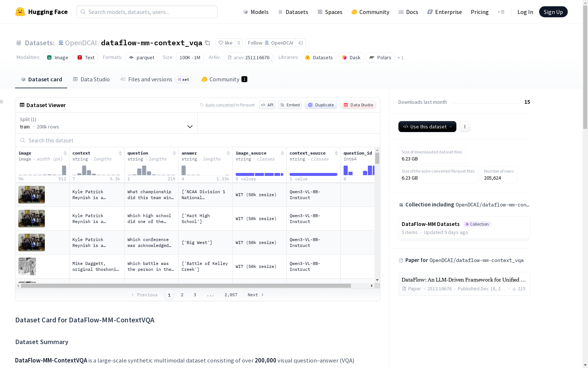Sort the image column
This screenshot has width=588, height=368.
pos(65,153)
